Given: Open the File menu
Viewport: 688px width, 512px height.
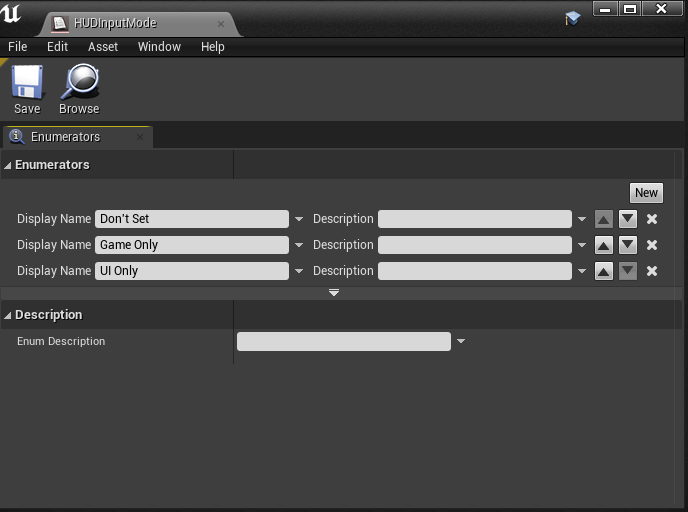Looking at the screenshot, I should [18, 47].
